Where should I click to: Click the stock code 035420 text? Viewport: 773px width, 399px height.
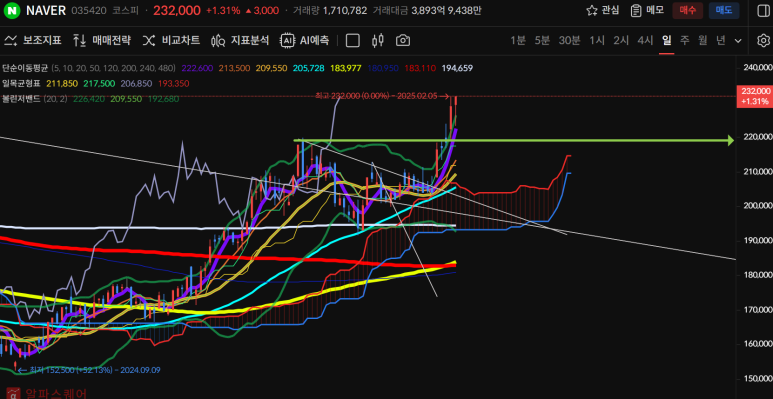click(89, 10)
